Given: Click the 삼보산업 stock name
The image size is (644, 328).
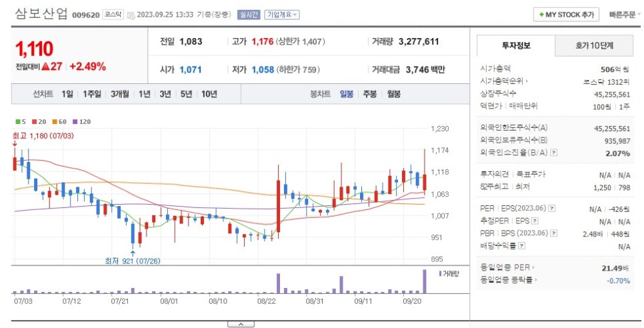Looking at the screenshot, I should tap(41, 13).
